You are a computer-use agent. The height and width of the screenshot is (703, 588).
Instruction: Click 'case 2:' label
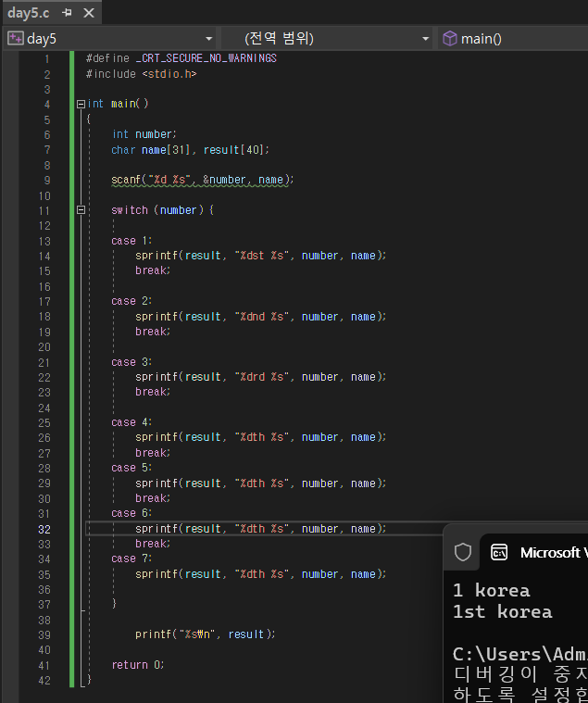[x=131, y=301]
